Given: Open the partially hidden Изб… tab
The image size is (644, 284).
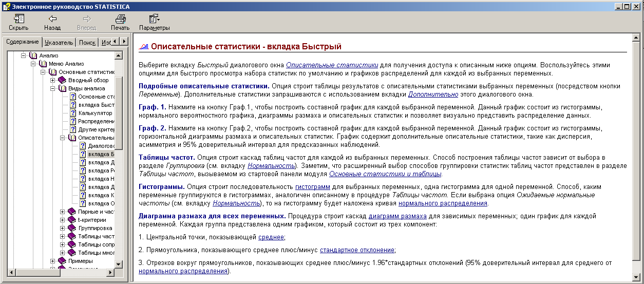Looking at the screenshot, I should (104, 43).
